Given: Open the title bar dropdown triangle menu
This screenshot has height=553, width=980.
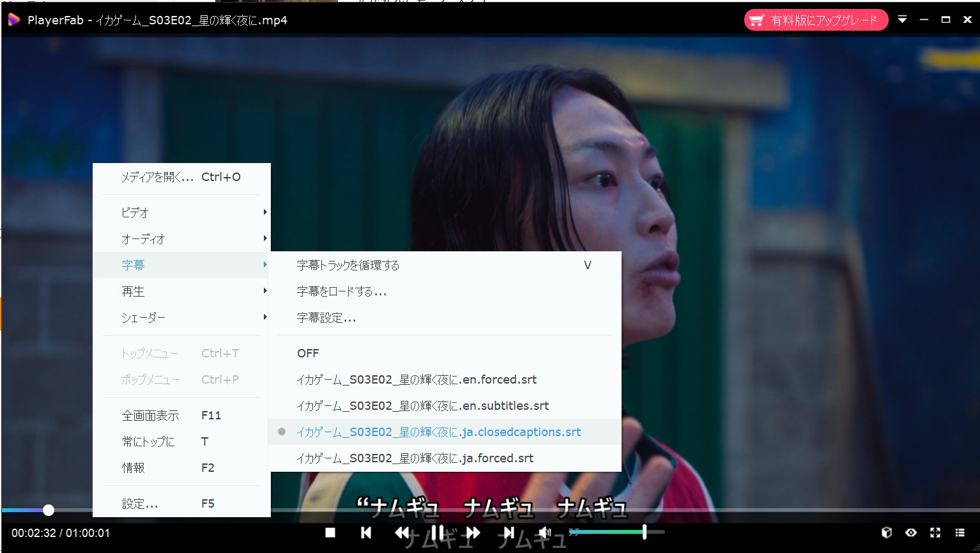Looking at the screenshot, I should point(903,19).
